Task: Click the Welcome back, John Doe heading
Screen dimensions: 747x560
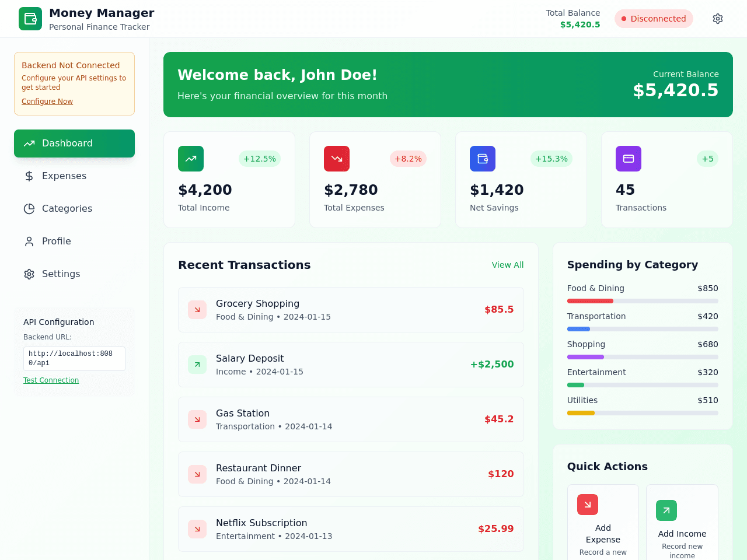Action: [277, 75]
